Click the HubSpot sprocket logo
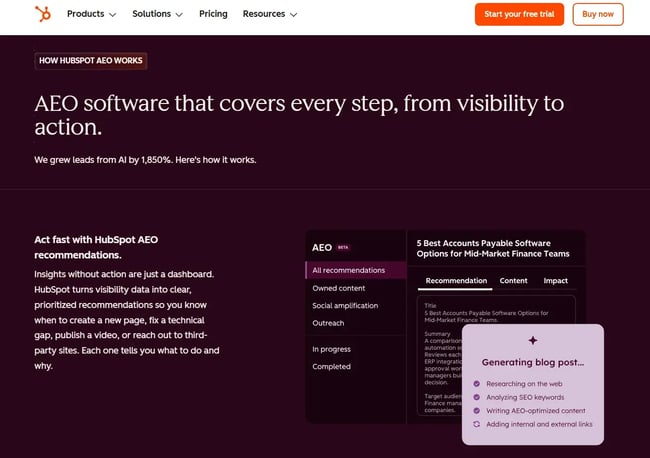 pos(43,14)
